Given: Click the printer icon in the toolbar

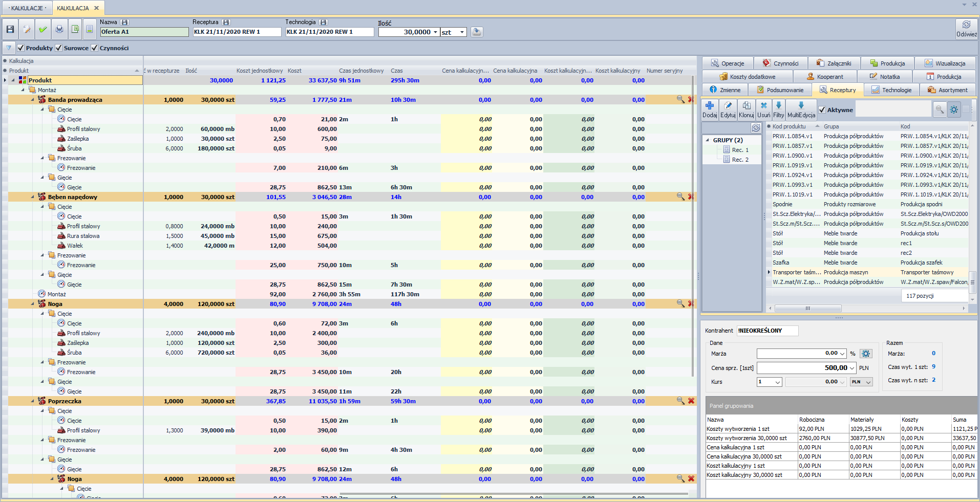Looking at the screenshot, I should 59,30.
